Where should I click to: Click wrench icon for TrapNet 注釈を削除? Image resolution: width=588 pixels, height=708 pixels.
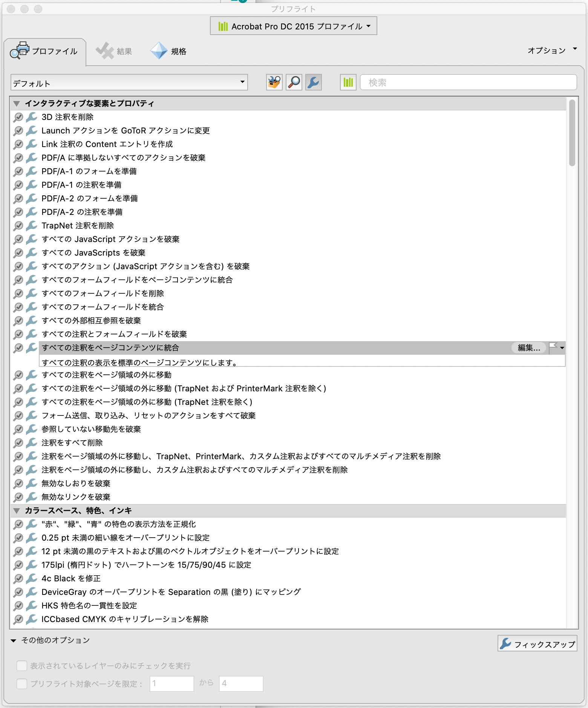32,225
